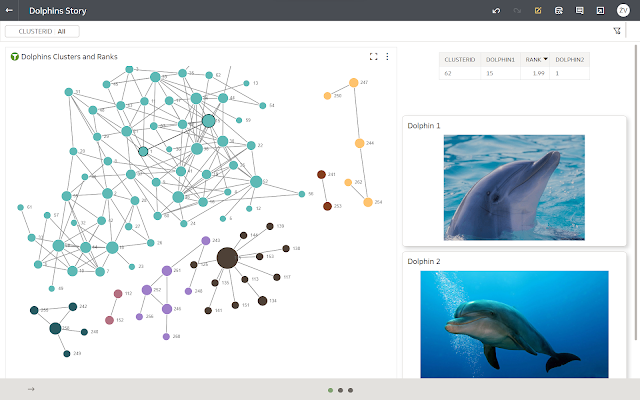
Task: Select rust-brown node labeled 253
Action: point(327,206)
